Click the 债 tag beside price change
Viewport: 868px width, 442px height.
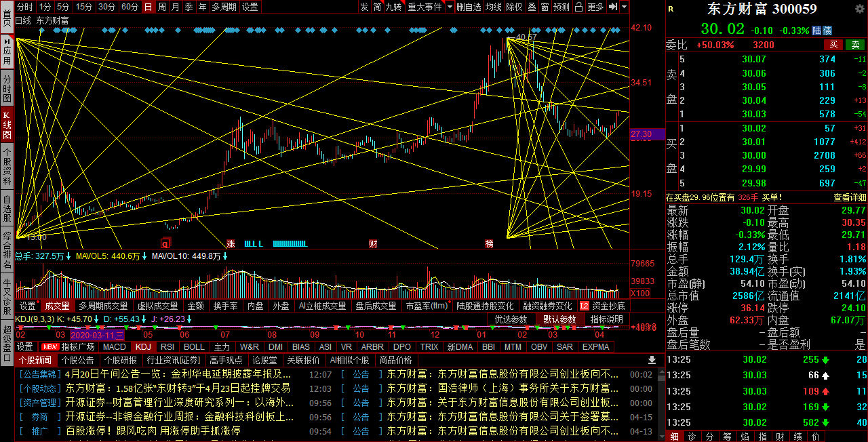coord(827,31)
